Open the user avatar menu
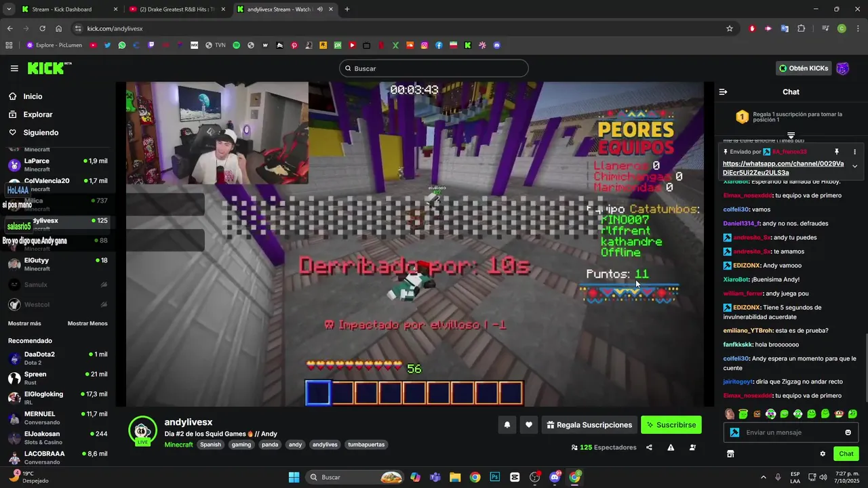The width and height of the screenshot is (868, 488). pos(842,68)
